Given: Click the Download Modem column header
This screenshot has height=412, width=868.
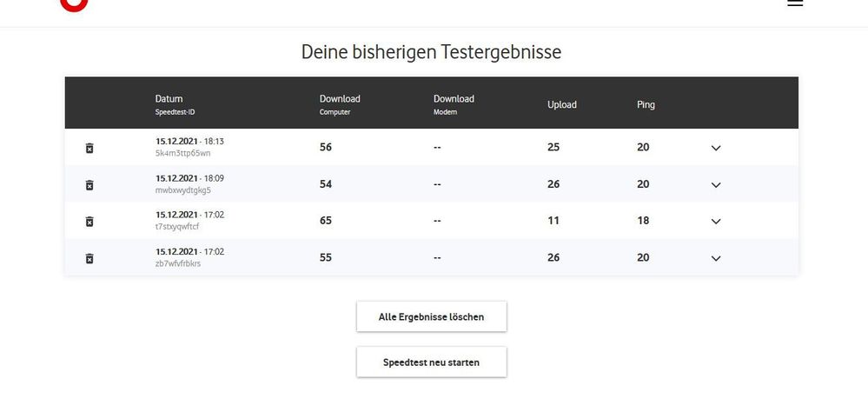Looking at the screenshot, I should (454, 99).
